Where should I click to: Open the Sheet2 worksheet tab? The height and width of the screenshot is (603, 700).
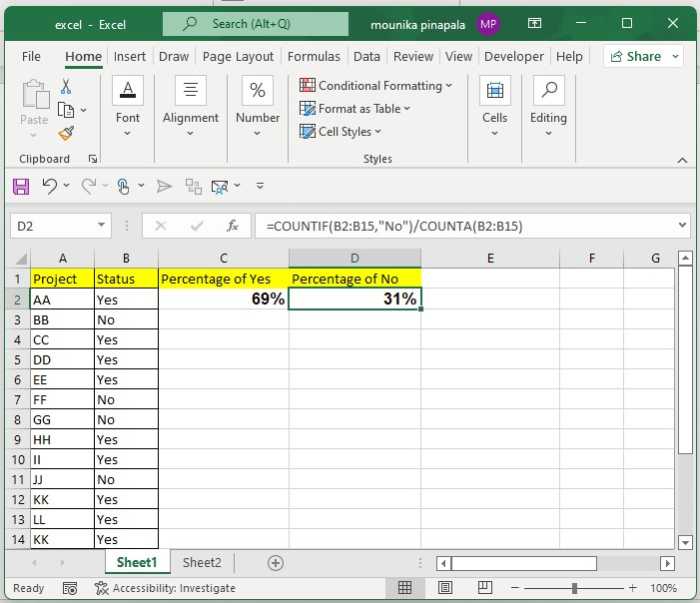pyautogui.click(x=202, y=562)
